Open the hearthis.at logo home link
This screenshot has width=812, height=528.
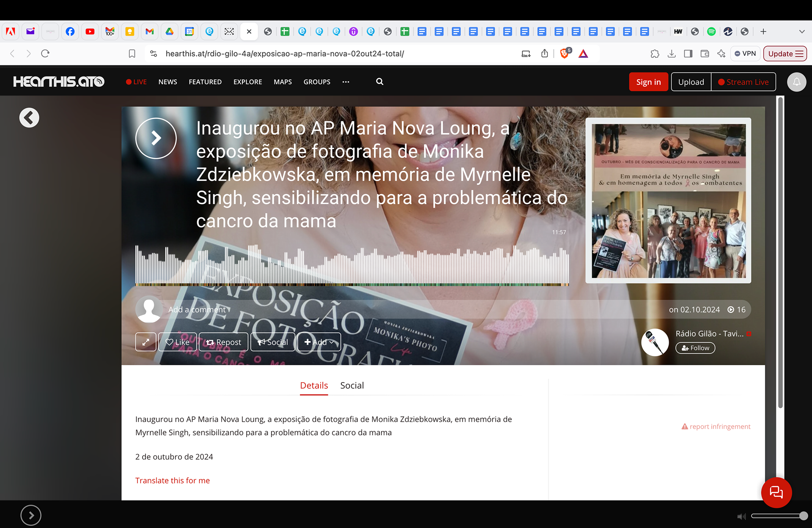click(x=59, y=82)
